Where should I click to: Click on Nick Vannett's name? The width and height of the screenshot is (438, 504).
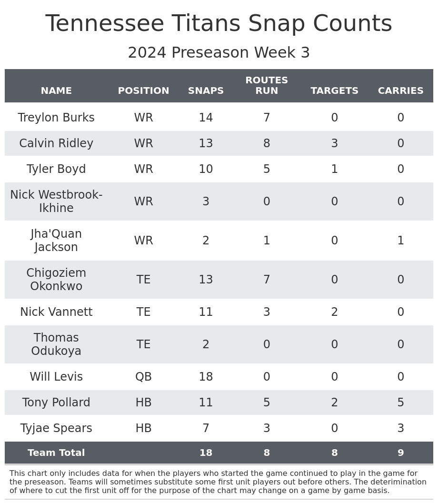[x=56, y=312]
